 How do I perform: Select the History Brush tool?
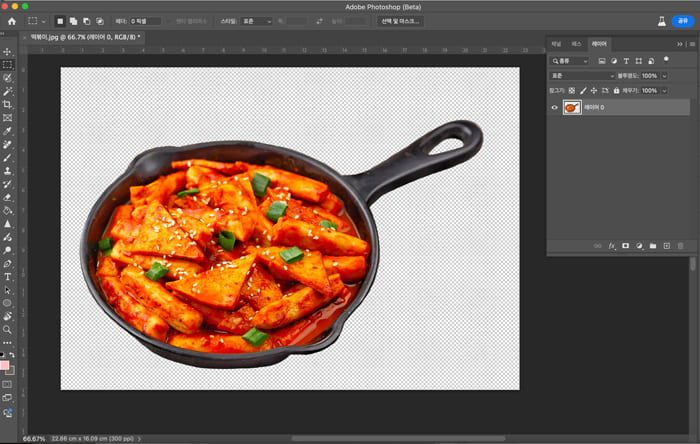click(7, 184)
